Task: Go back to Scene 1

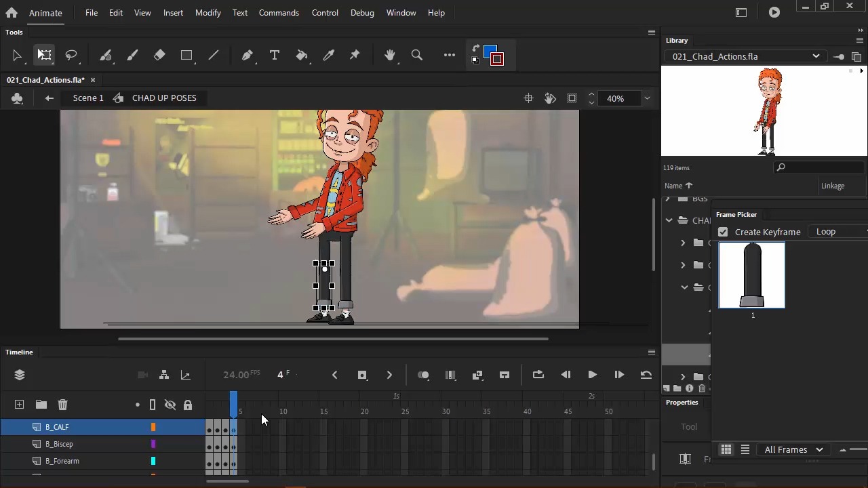Action: pos(88,98)
